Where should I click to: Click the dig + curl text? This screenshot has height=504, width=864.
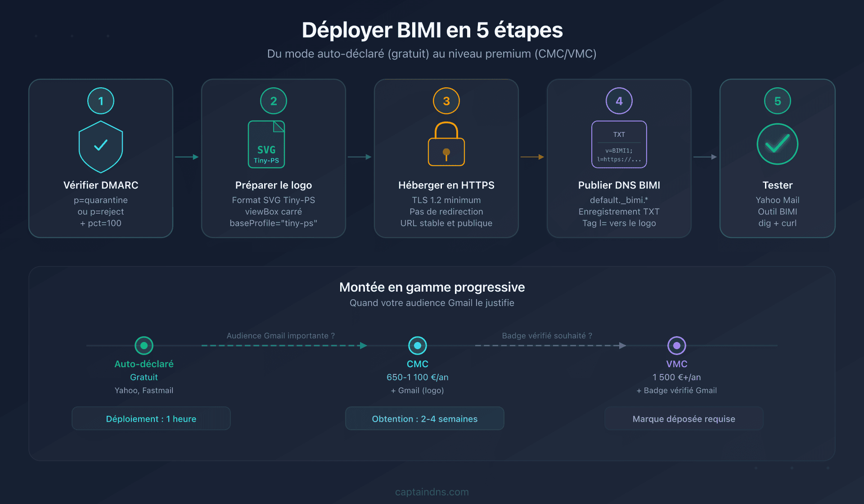point(778,223)
